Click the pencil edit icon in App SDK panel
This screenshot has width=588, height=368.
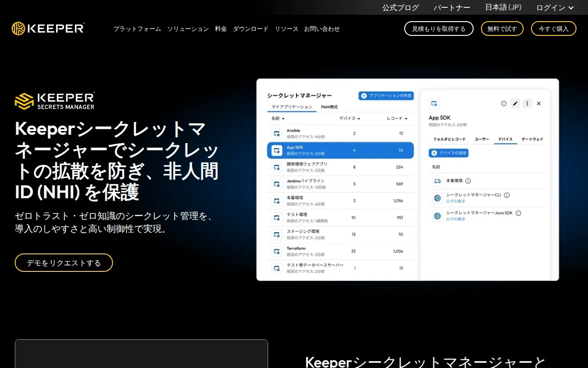click(515, 103)
